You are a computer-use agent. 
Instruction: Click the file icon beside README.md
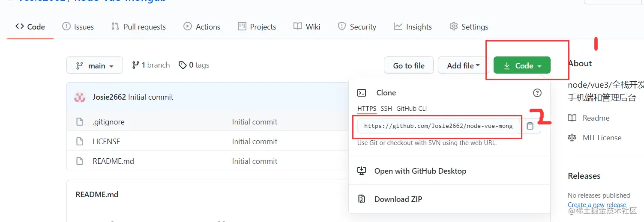[79, 161]
